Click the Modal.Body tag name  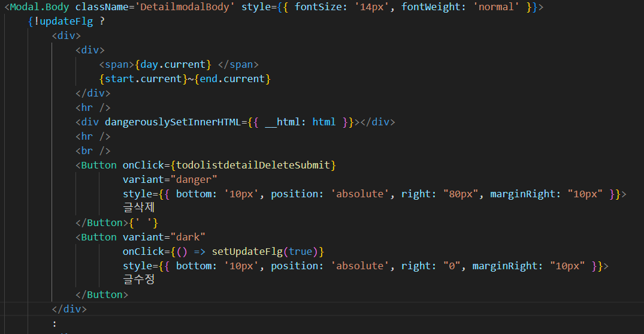[40, 7]
